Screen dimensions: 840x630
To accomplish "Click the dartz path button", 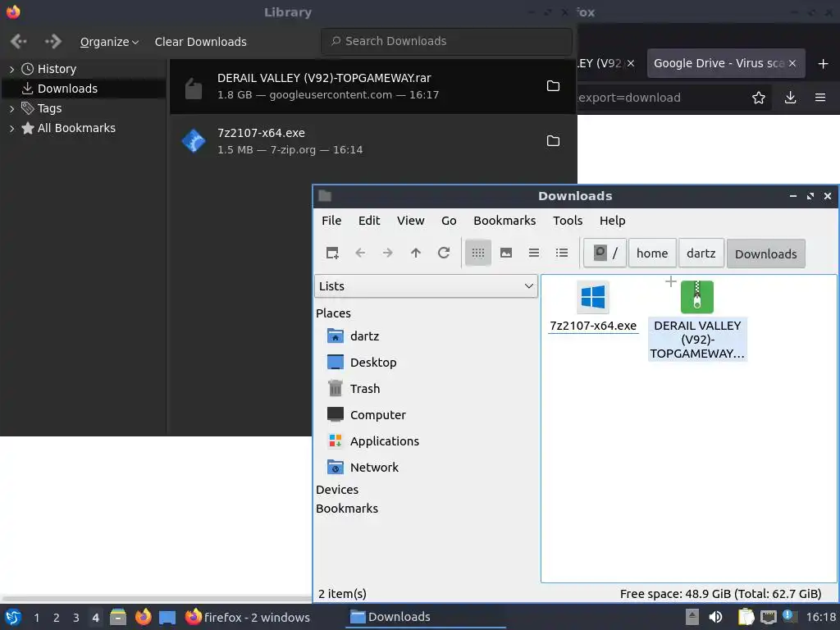I will [701, 253].
